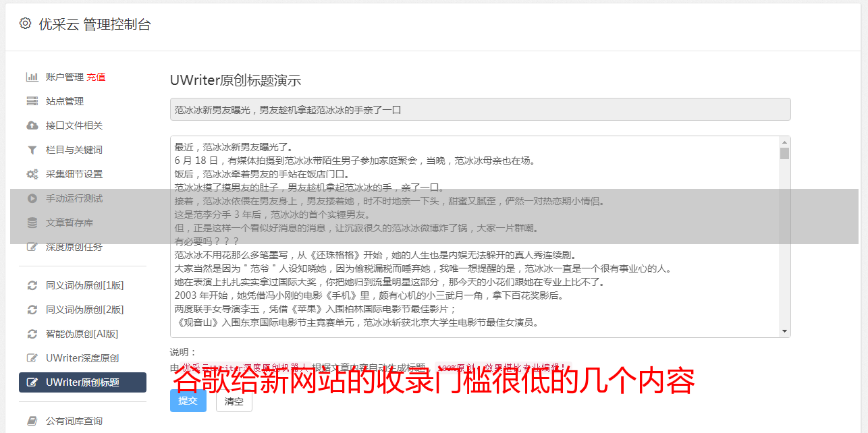Click the funnel icon for 栏目与关键词
Image resolution: width=868 pixels, height=433 pixels.
pos(32,150)
